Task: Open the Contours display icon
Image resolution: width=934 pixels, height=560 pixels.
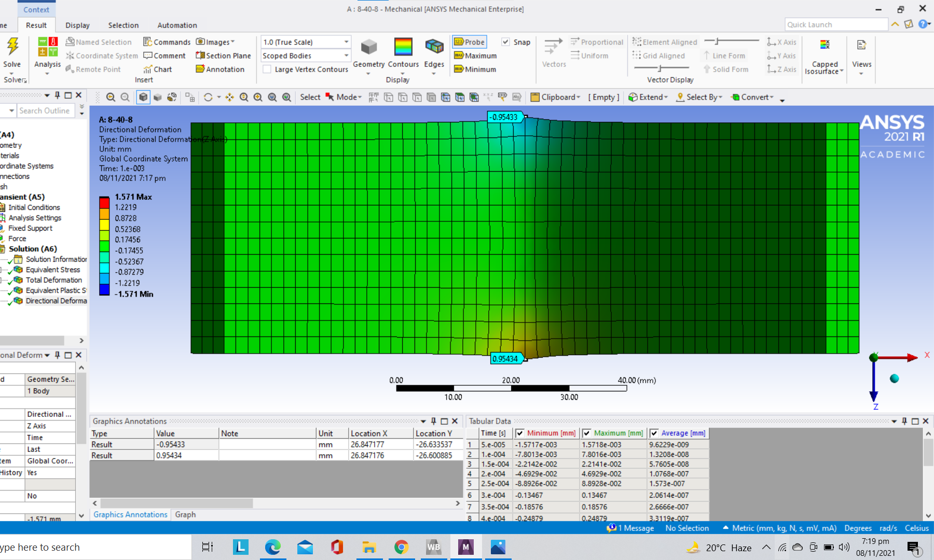Action: coord(403,48)
